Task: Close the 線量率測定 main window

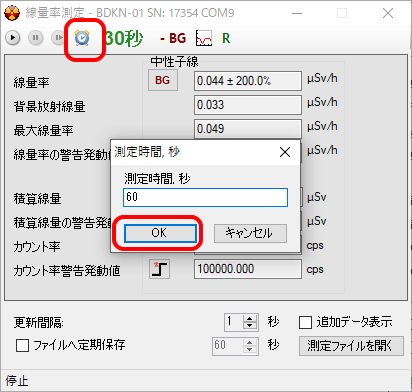Action: tap(388, 13)
